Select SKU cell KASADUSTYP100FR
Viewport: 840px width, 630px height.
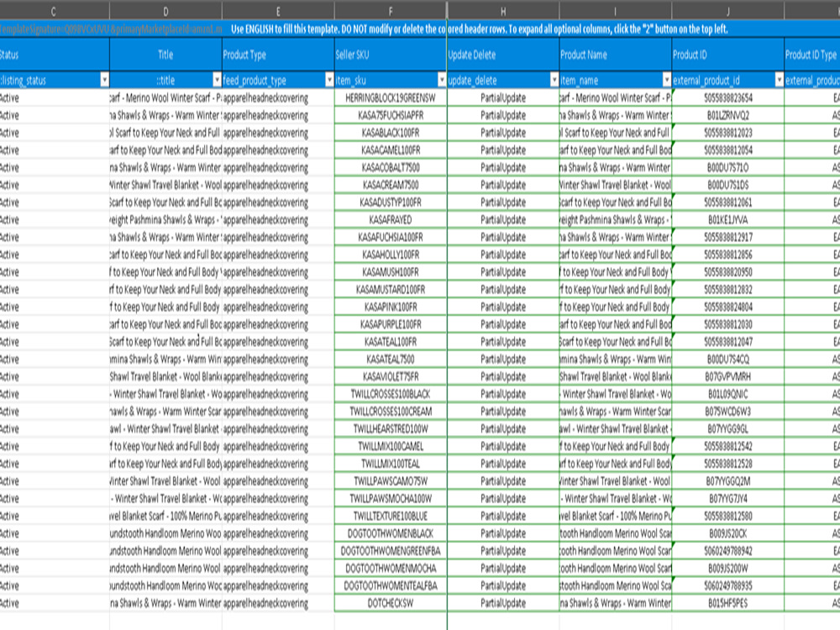[391, 202]
